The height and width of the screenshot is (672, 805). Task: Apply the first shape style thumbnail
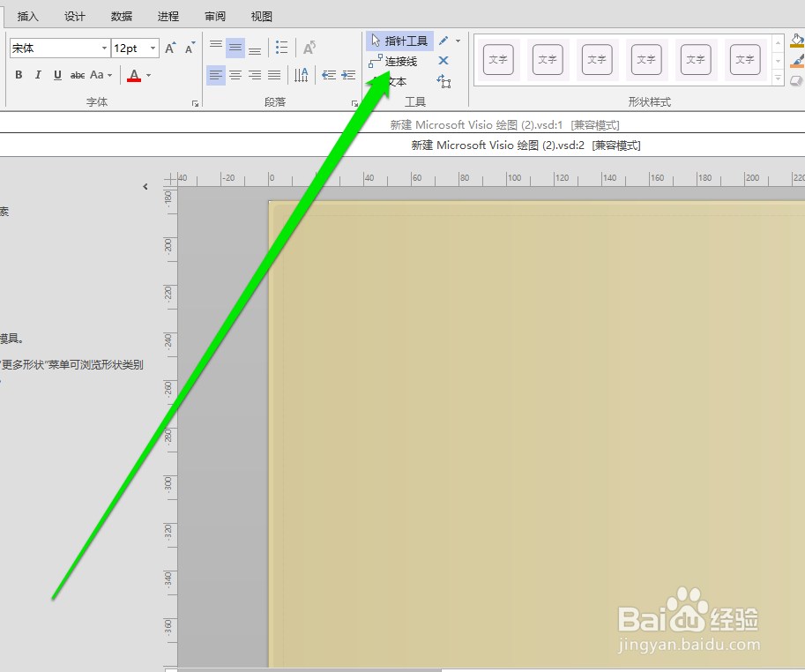tap(498, 60)
